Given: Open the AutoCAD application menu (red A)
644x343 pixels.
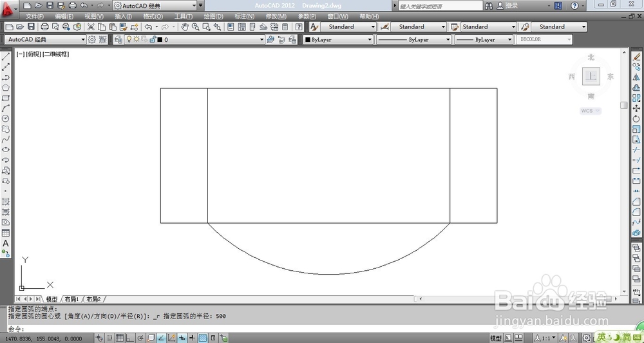Looking at the screenshot, I should pos(9,8).
